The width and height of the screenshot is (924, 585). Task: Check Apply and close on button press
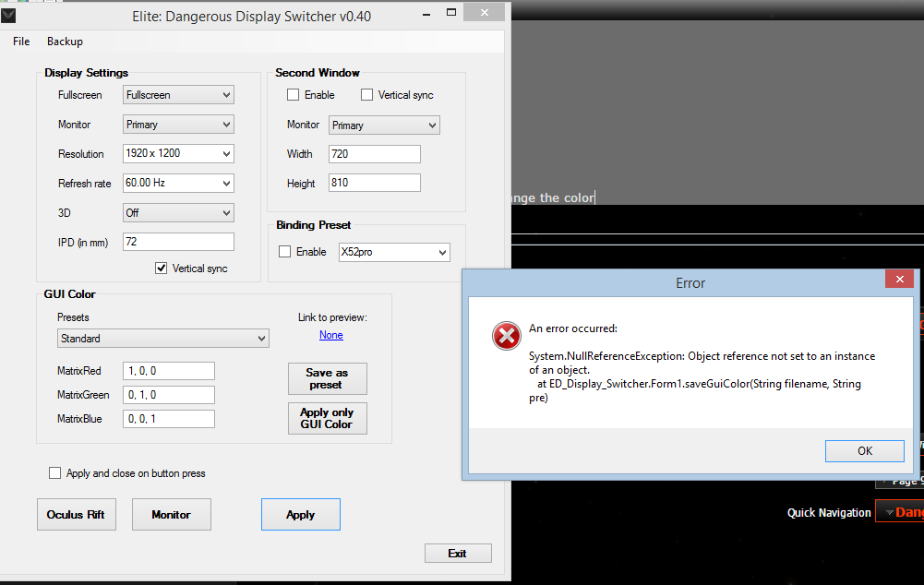tap(54, 473)
